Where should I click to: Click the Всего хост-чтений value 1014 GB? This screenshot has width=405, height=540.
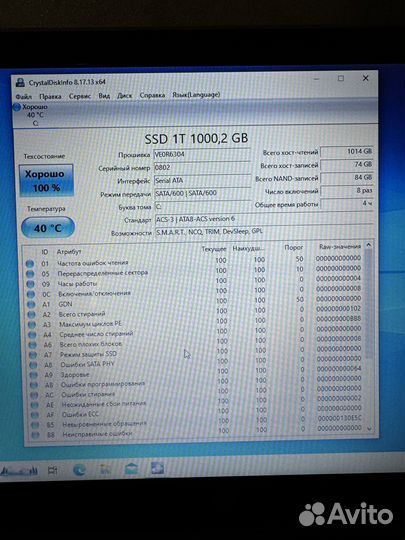point(347,152)
